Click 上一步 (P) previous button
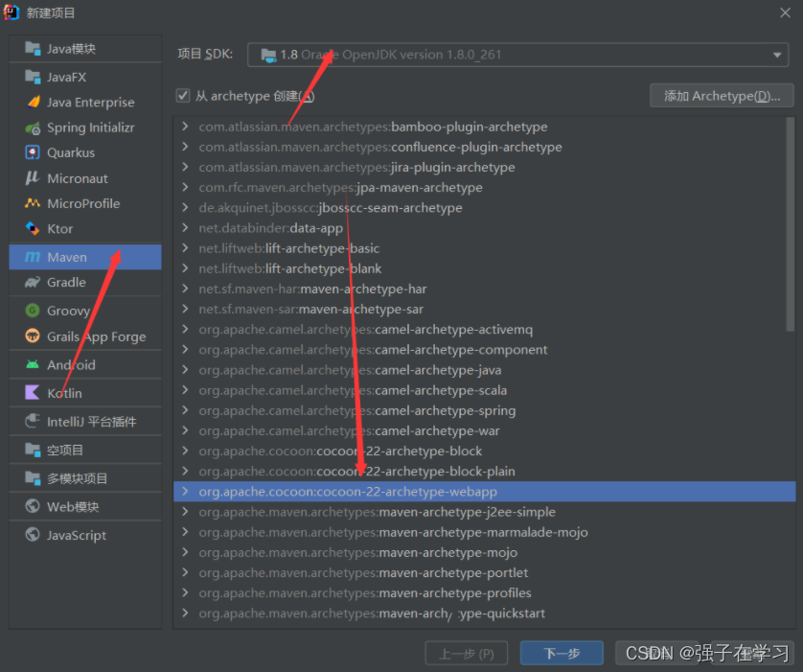The width and height of the screenshot is (803, 672). 467,653
